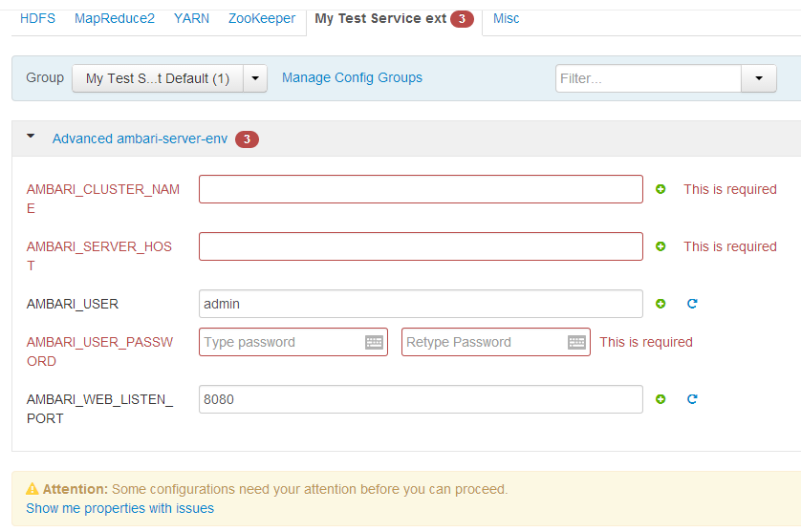Click undo arrow icon beside AMBARI_USER field
This screenshot has width=801, height=532.
(x=692, y=305)
